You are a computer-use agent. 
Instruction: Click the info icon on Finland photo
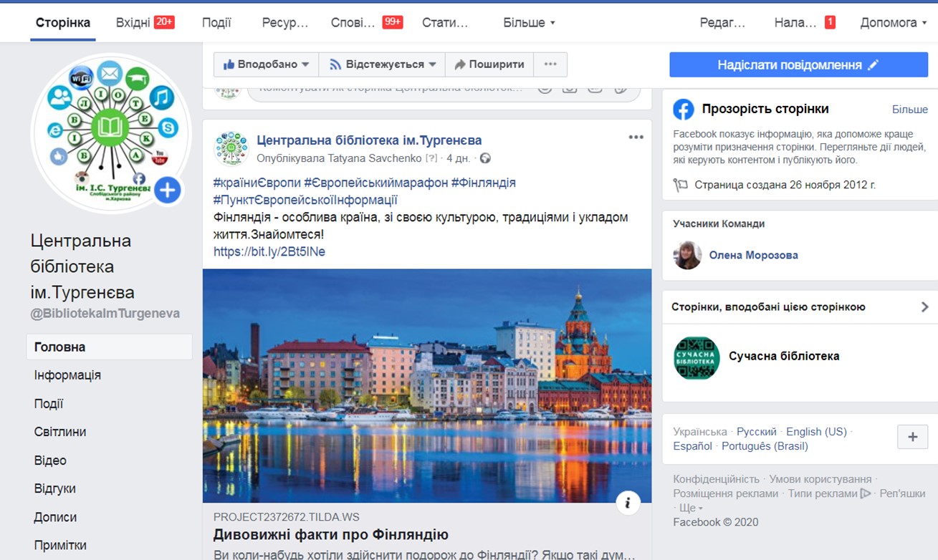[x=628, y=503]
